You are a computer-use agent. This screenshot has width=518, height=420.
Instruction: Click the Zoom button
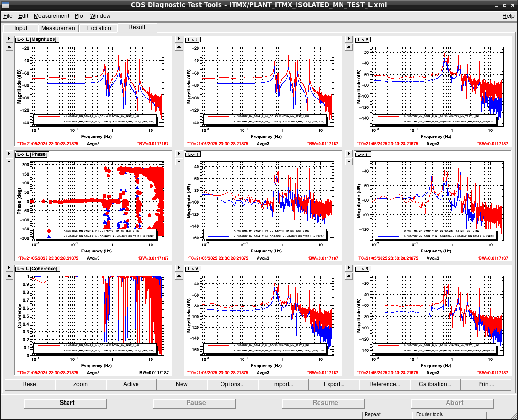pos(80,384)
